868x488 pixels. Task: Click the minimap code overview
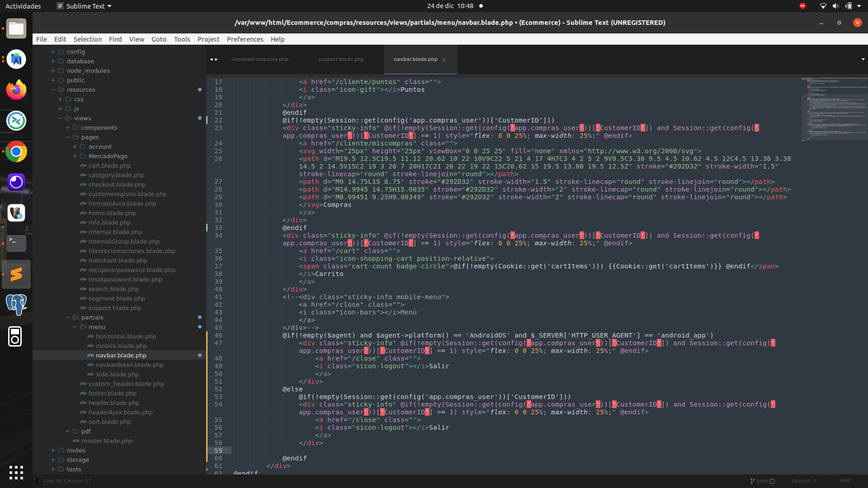(x=834, y=108)
